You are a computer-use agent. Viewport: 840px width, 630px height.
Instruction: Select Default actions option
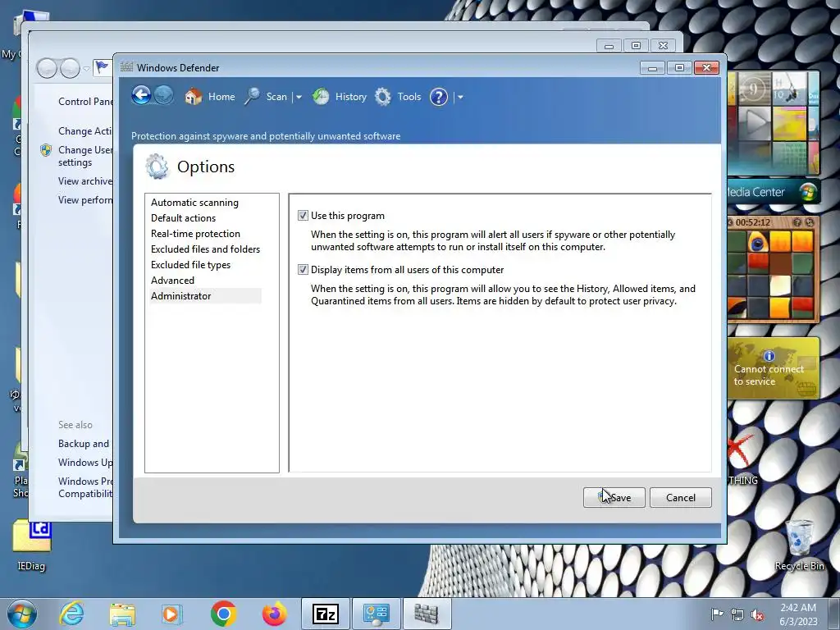point(183,218)
